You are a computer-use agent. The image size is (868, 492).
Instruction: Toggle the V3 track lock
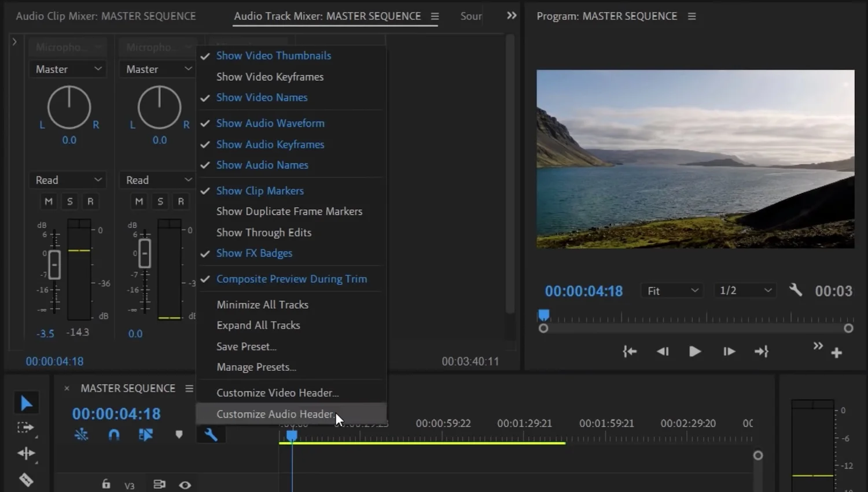coord(106,484)
